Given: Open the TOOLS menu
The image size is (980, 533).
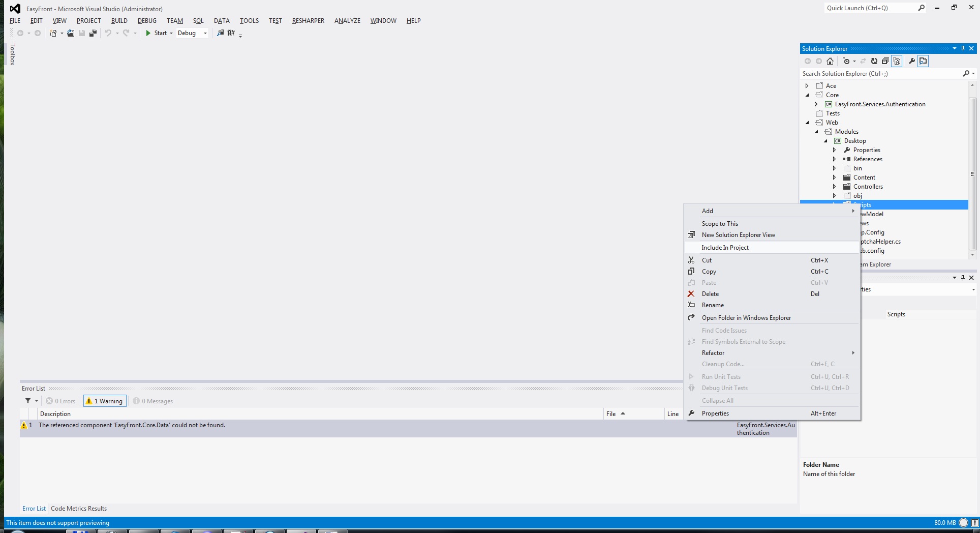Looking at the screenshot, I should point(249,21).
